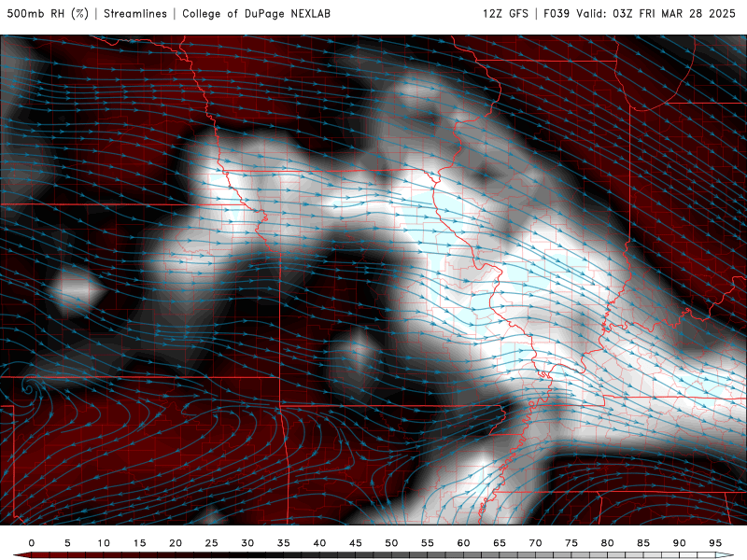
Task: Click the "15" color scale label
Action: (x=139, y=543)
